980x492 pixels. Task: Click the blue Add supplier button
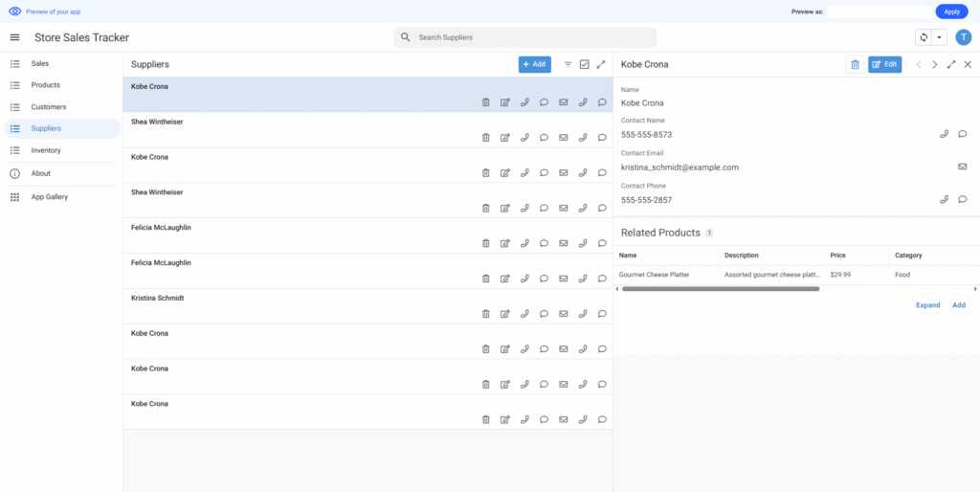(535, 64)
